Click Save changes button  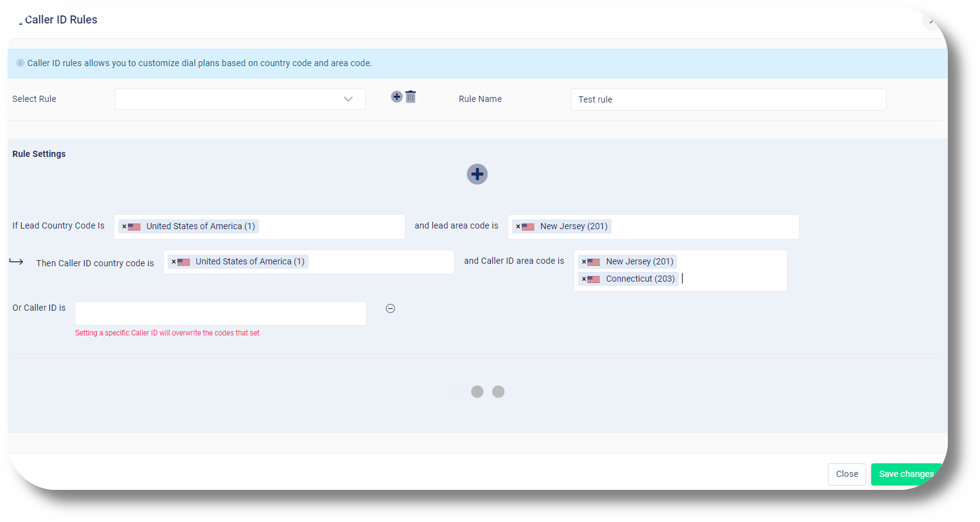906,474
